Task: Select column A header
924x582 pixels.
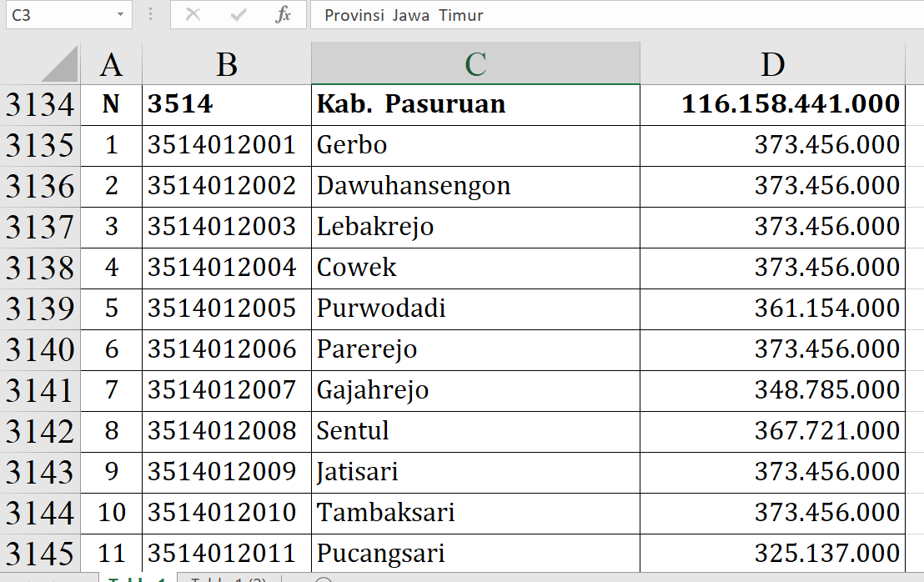Action: click(x=111, y=64)
